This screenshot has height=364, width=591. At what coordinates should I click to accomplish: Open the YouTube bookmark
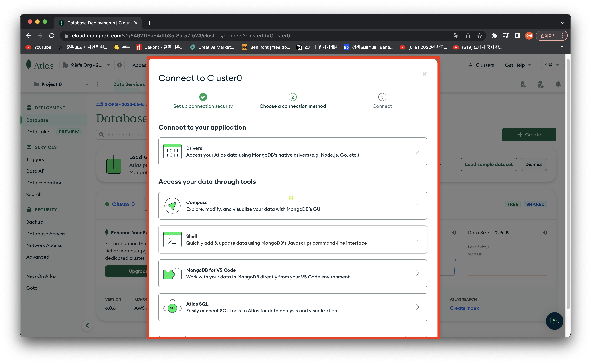pos(39,47)
